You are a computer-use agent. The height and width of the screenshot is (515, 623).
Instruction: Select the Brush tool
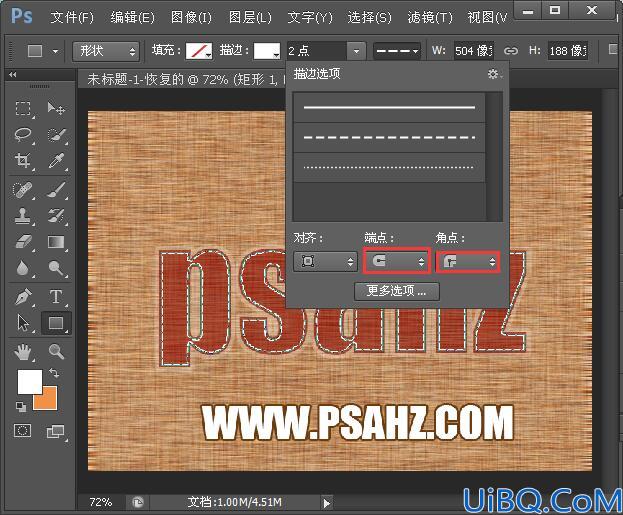point(56,190)
